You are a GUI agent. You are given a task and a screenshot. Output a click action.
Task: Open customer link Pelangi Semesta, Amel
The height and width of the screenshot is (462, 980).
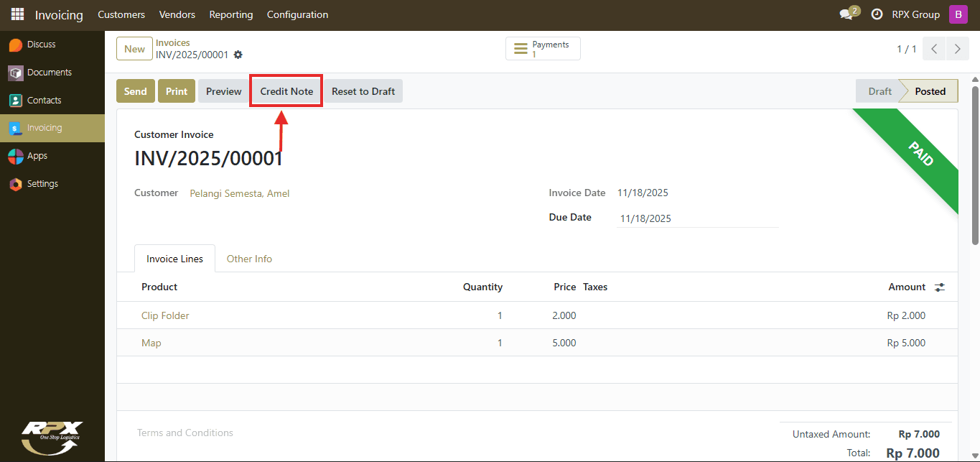(x=240, y=193)
